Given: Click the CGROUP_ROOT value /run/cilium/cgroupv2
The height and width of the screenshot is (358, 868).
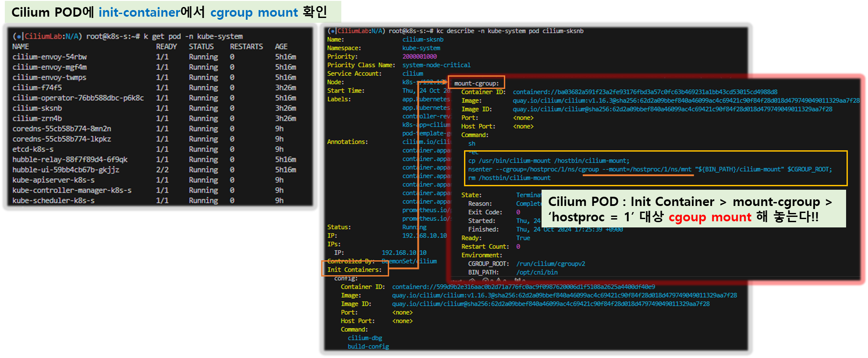Looking at the screenshot, I should coord(551,264).
